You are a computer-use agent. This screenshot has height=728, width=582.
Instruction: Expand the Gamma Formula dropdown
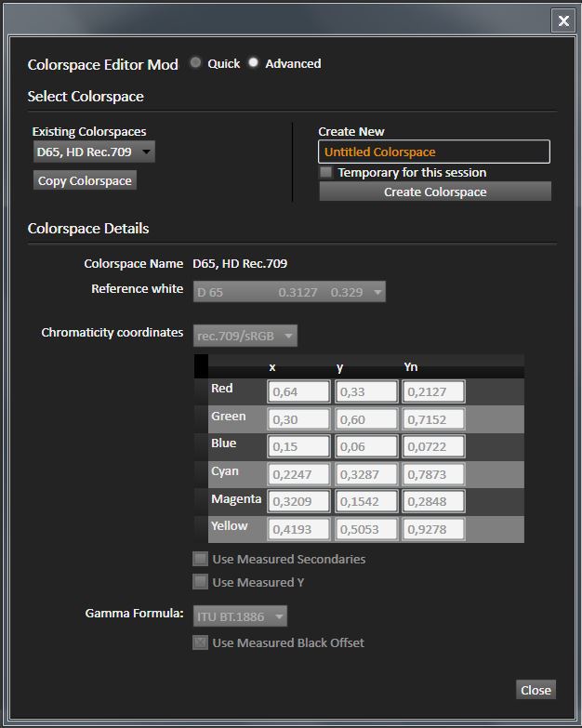click(240, 615)
